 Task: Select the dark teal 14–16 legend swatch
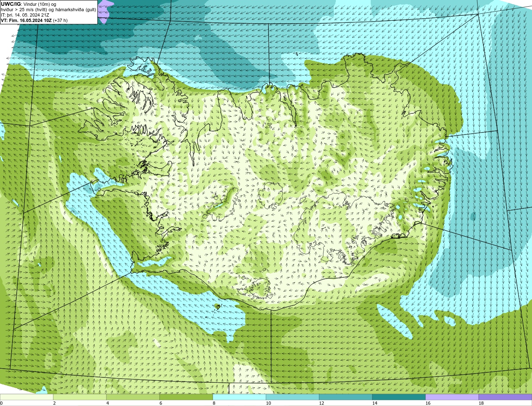pyautogui.click(x=399, y=397)
